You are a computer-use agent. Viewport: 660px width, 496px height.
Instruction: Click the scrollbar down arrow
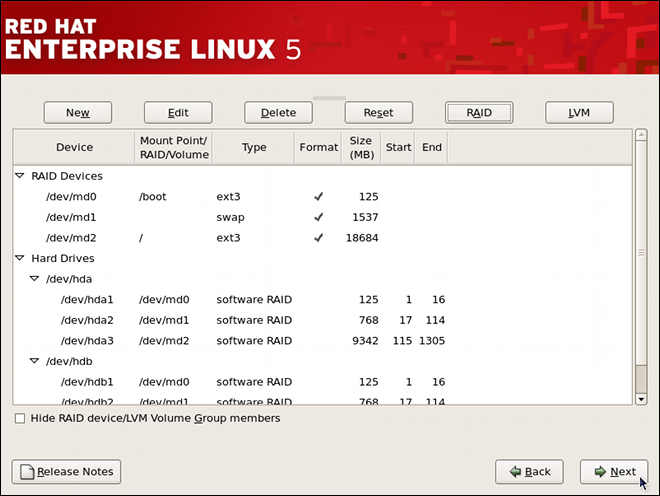641,399
